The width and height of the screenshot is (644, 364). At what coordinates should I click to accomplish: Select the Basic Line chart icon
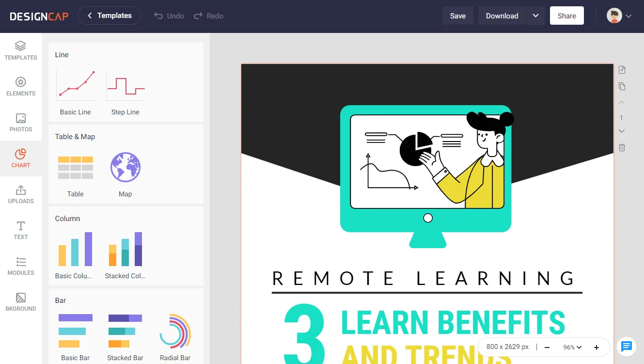pos(76,86)
